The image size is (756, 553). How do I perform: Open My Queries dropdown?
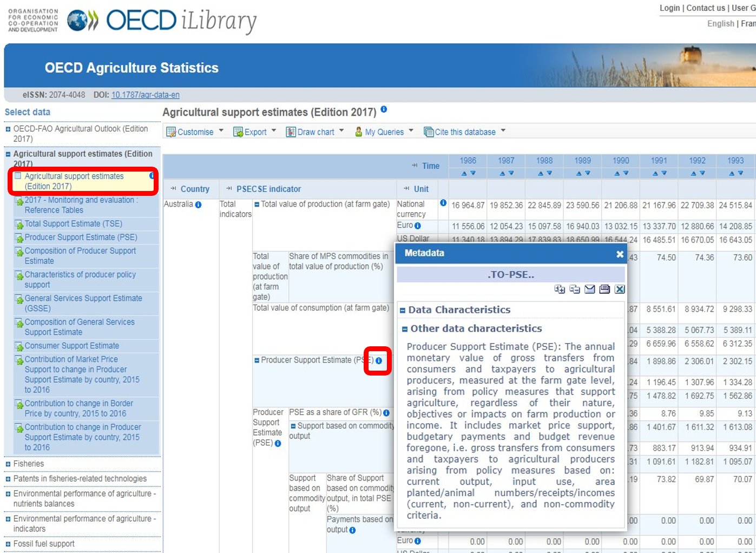point(384,131)
